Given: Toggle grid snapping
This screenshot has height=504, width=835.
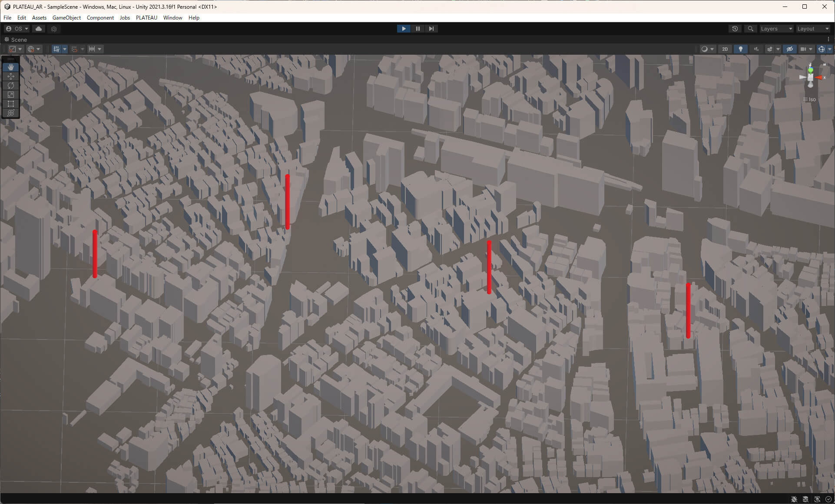Looking at the screenshot, I should (74, 49).
